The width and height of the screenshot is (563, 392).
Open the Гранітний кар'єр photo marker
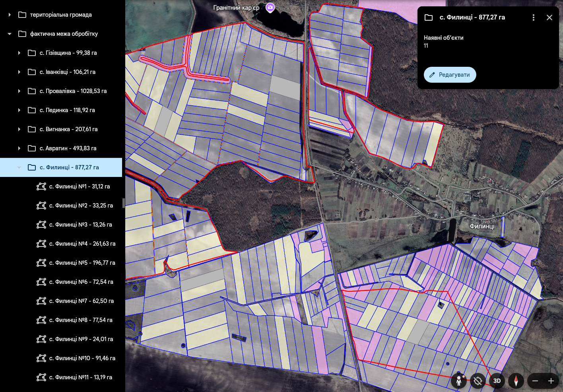270,8
